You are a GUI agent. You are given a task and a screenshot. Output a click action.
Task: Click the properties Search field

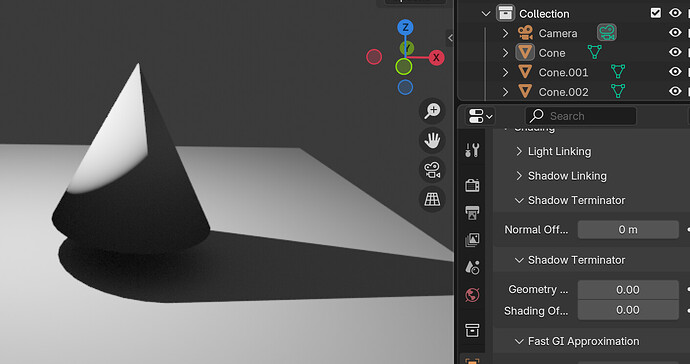(581, 116)
